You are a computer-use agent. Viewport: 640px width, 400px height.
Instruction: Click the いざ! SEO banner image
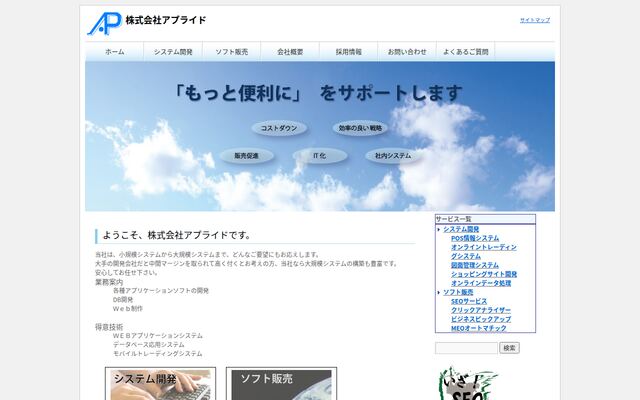tap(468, 383)
